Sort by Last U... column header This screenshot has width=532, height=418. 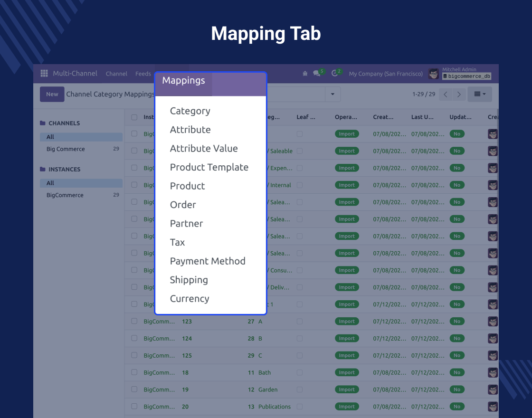tap(422, 117)
